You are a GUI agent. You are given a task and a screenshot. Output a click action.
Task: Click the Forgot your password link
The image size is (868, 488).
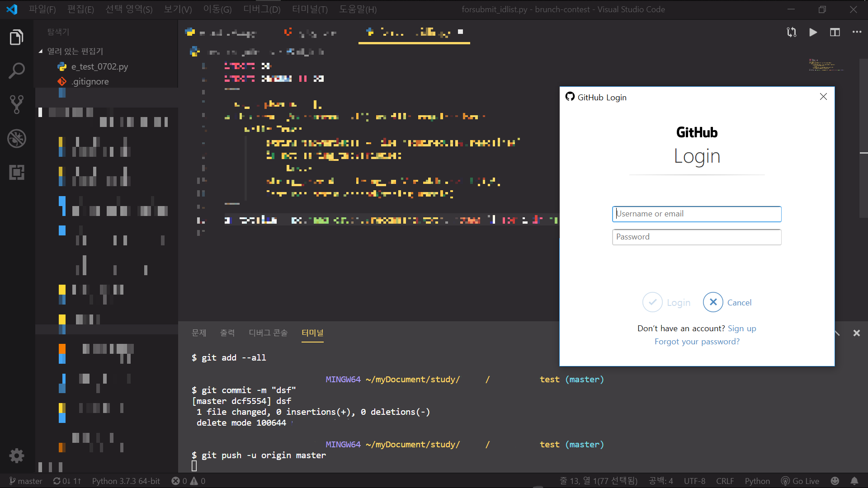(697, 342)
